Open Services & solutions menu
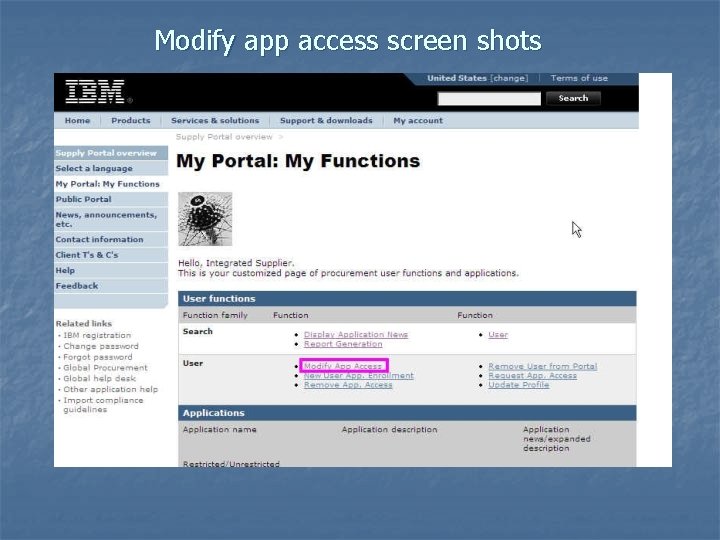The height and width of the screenshot is (540, 720). click(215, 120)
